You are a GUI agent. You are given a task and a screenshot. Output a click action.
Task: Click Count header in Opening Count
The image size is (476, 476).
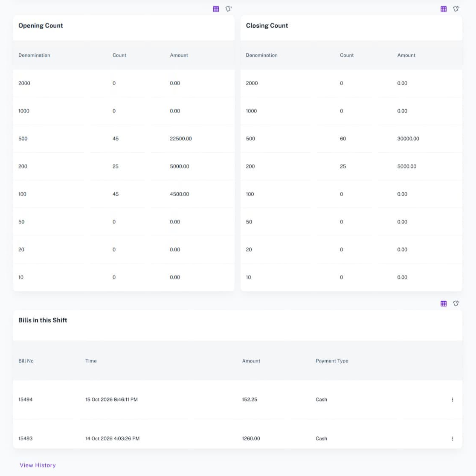tap(119, 55)
